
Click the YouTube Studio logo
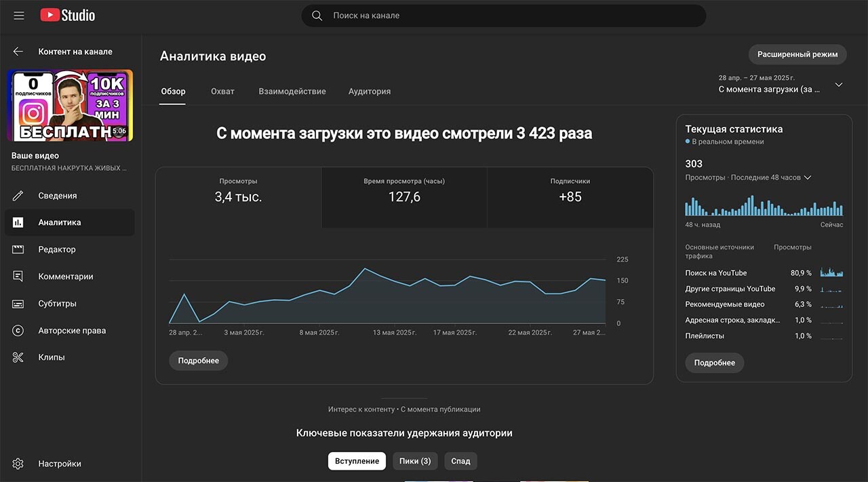[x=68, y=15]
